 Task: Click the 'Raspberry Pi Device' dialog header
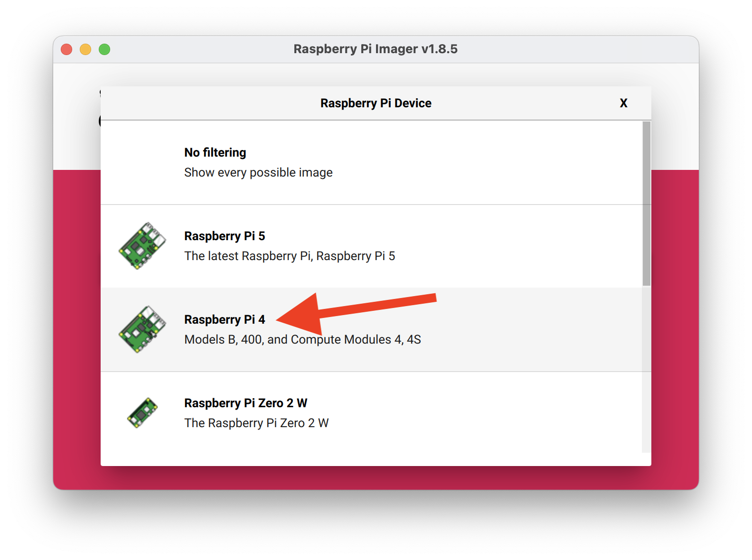click(x=376, y=103)
